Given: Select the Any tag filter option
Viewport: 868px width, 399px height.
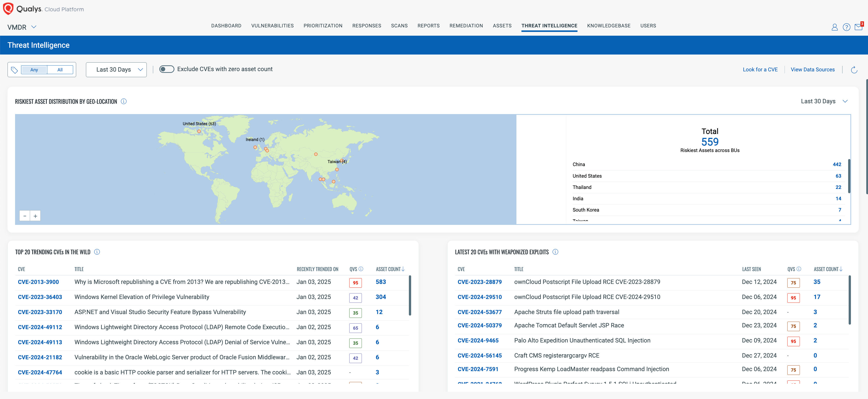Looking at the screenshot, I should tap(34, 70).
